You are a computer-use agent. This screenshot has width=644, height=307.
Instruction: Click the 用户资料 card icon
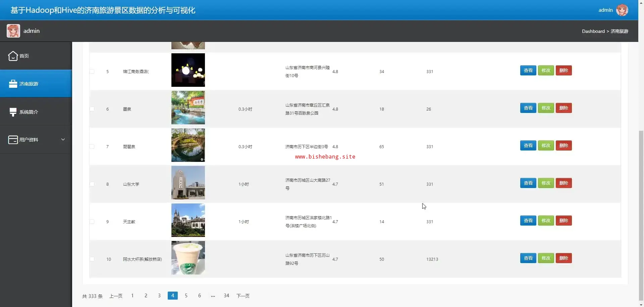point(13,140)
